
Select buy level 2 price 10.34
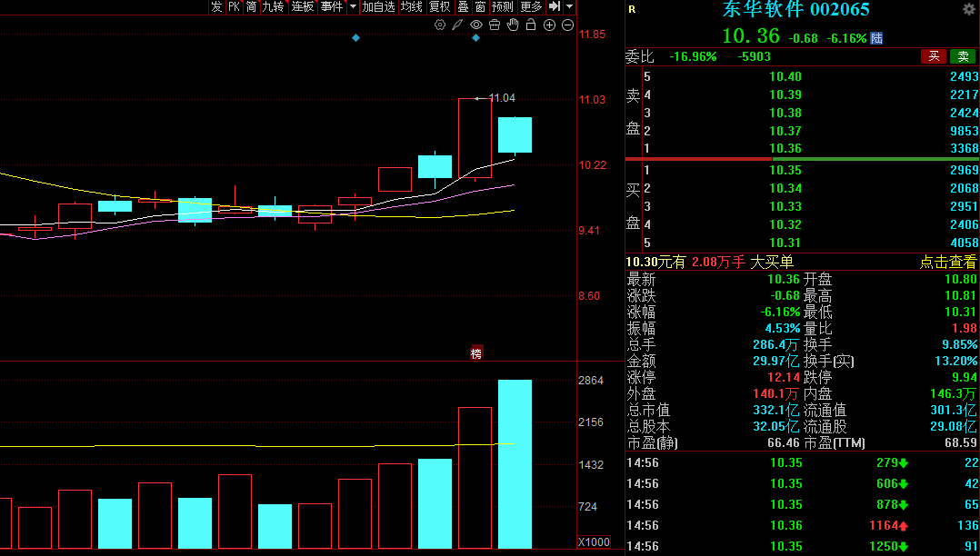coord(785,189)
